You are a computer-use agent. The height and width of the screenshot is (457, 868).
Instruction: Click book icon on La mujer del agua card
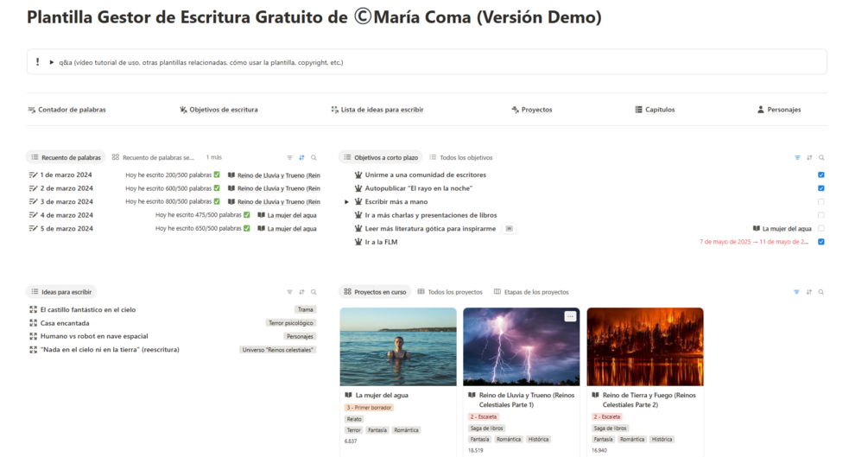point(348,395)
